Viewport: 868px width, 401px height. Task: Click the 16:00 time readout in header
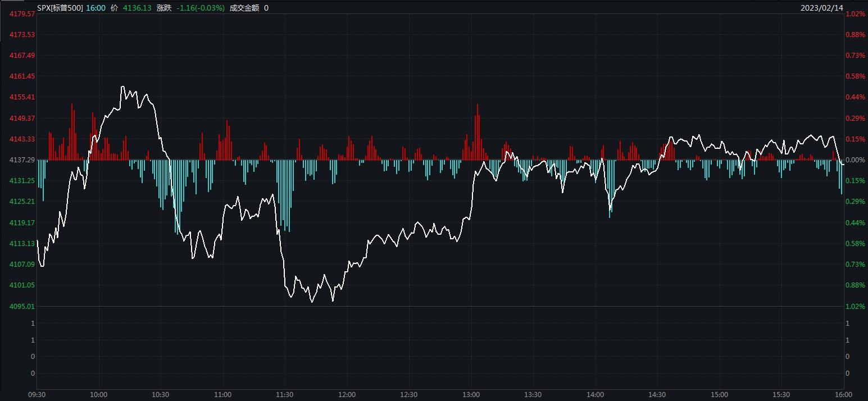tap(96, 8)
